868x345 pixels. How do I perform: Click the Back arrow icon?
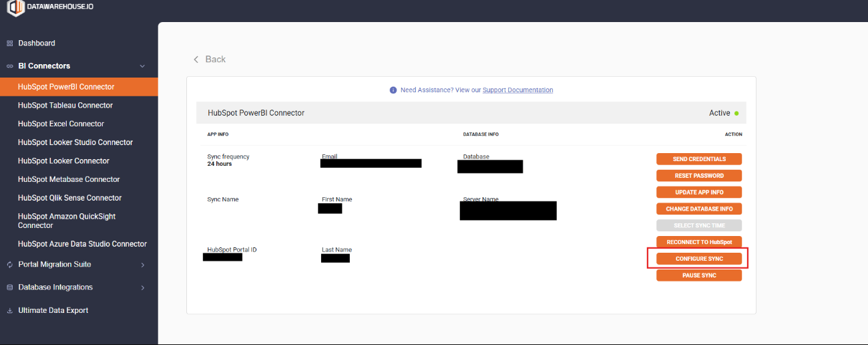[196, 60]
